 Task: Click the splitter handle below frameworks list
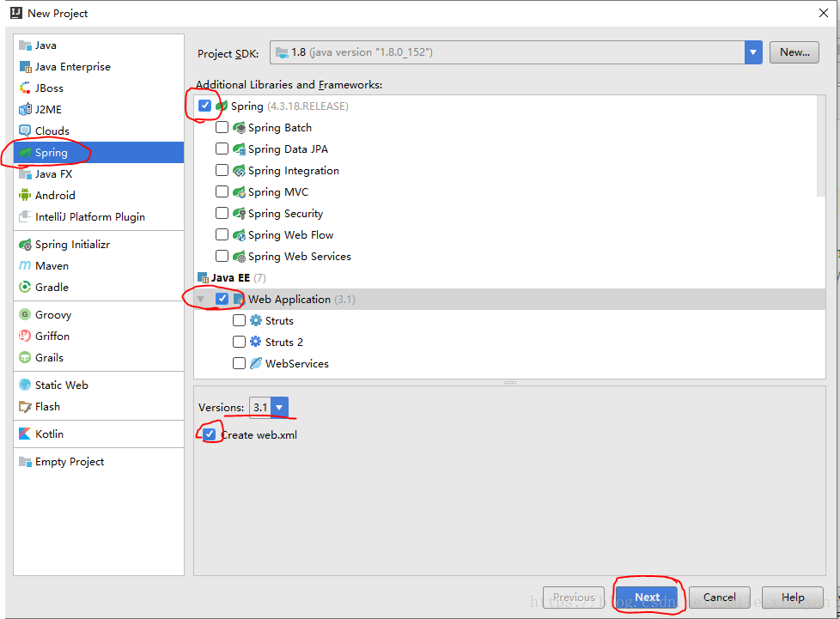tap(509, 382)
